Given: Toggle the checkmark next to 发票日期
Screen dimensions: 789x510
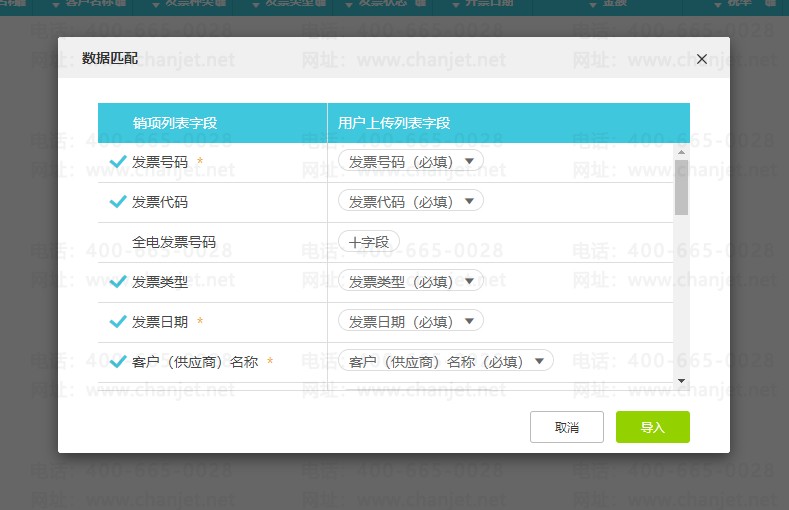Looking at the screenshot, I should point(118,321).
